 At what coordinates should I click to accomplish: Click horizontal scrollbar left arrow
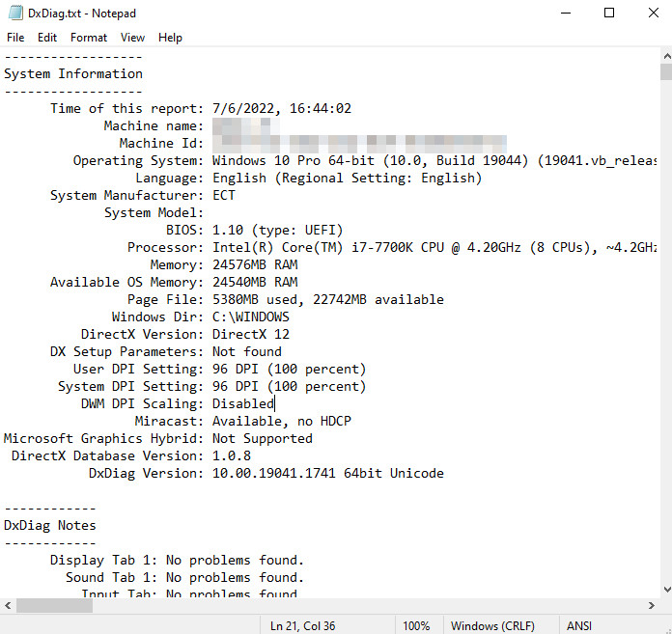click(8, 605)
